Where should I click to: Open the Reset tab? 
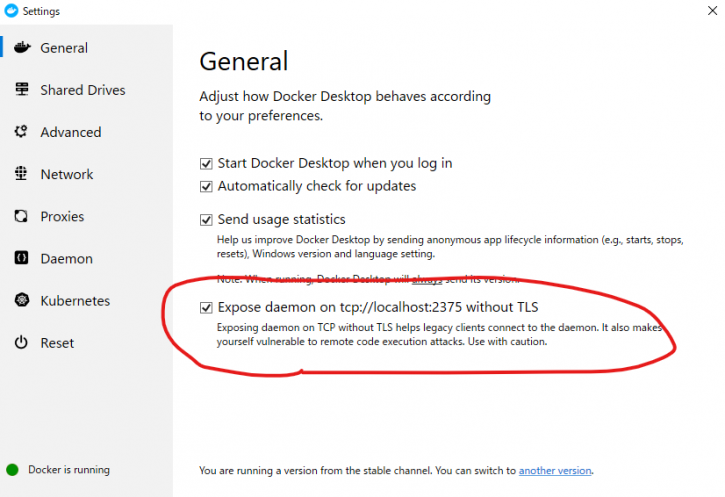click(86, 343)
